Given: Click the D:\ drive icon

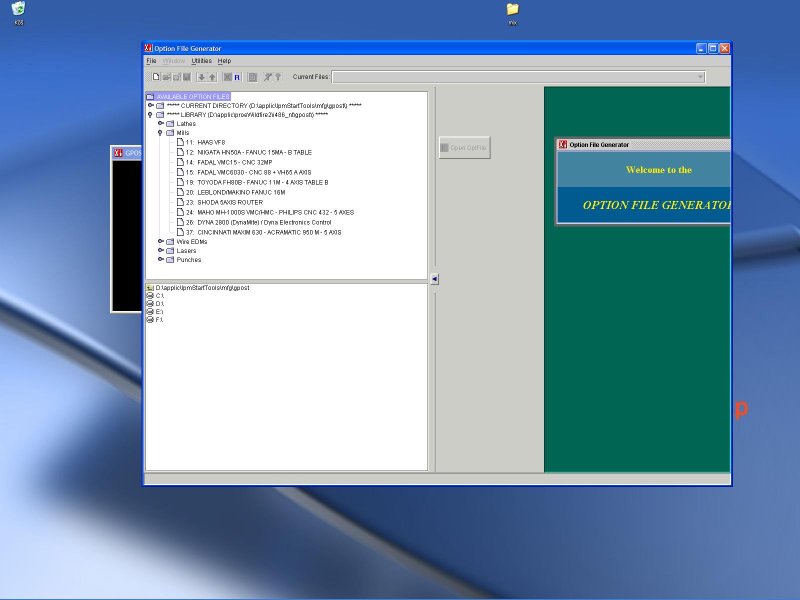Looking at the screenshot, I should [150, 304].
